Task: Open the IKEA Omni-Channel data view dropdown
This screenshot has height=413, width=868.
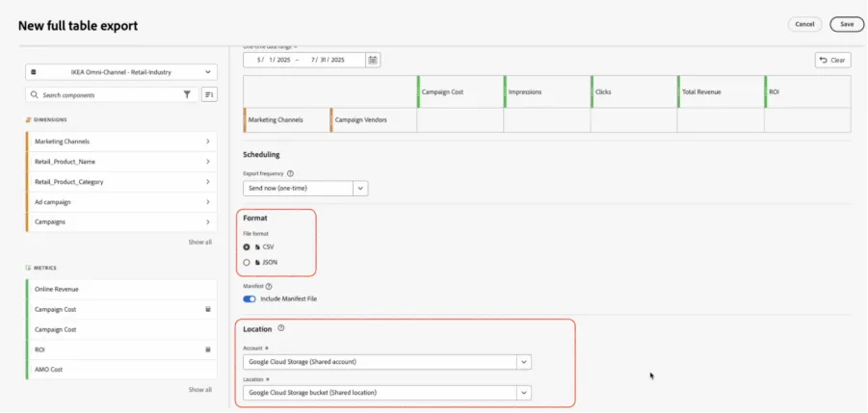Action: click(121, 72)
